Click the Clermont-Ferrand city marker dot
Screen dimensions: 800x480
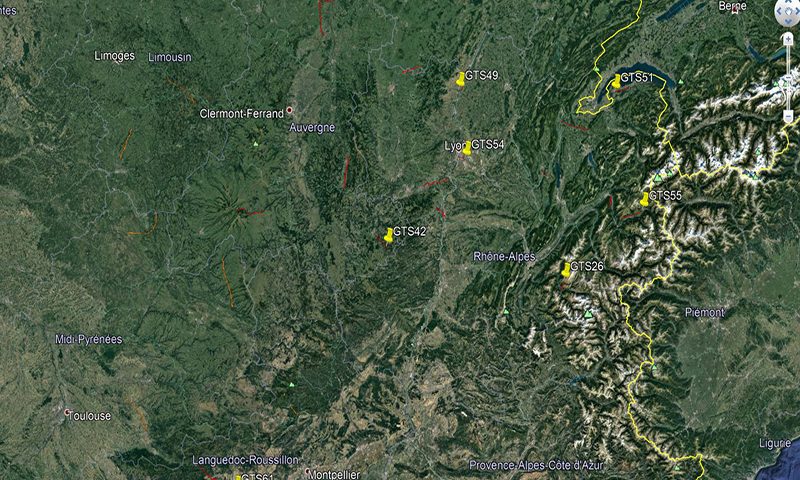pos(289,110)
